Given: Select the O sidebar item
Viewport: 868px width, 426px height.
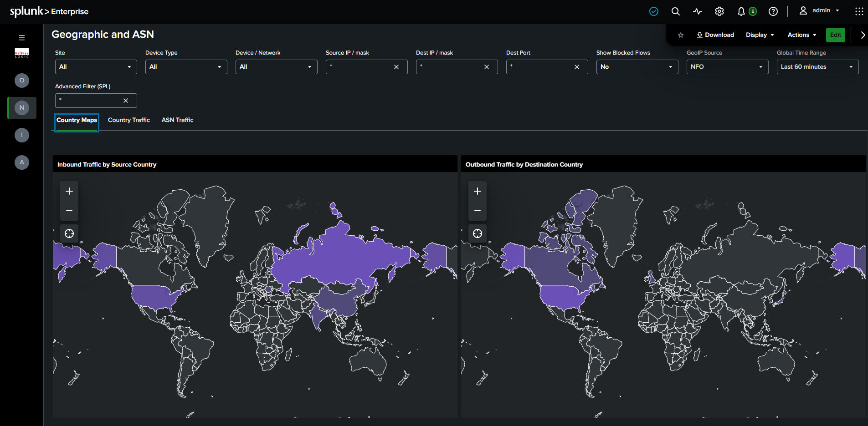Looking at the screenshot, I should (x=22, y=81).
